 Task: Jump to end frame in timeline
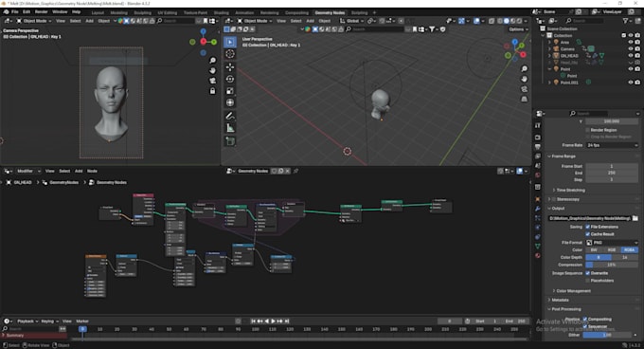click(x=287, y=321)
